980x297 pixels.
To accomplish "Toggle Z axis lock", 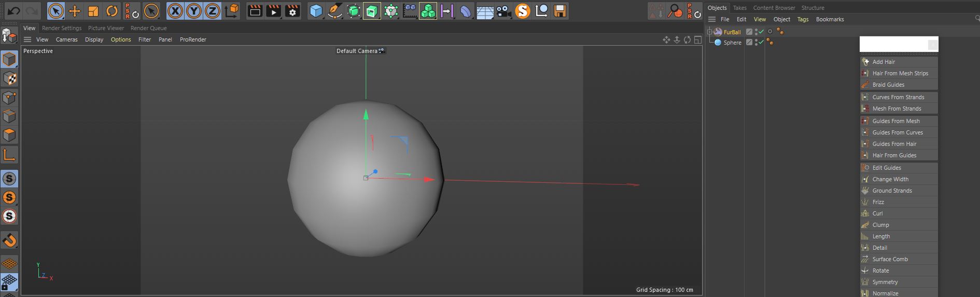I will (x=212, y=11).
